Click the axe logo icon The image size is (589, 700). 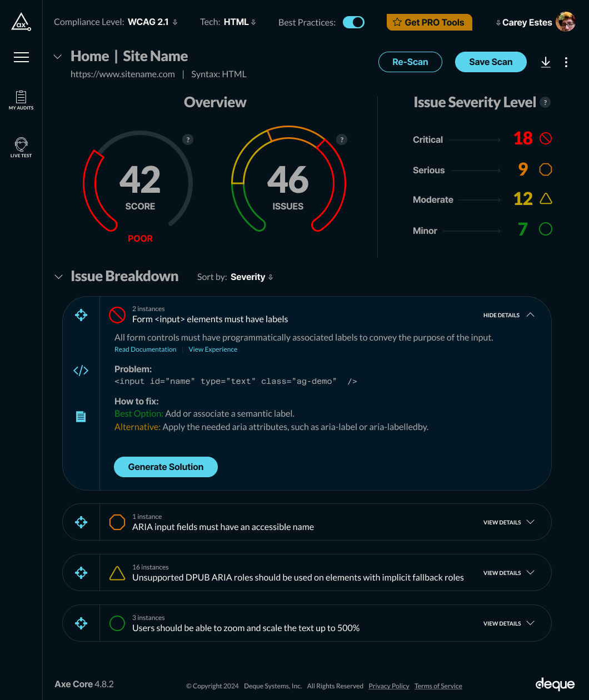(21, 22)
